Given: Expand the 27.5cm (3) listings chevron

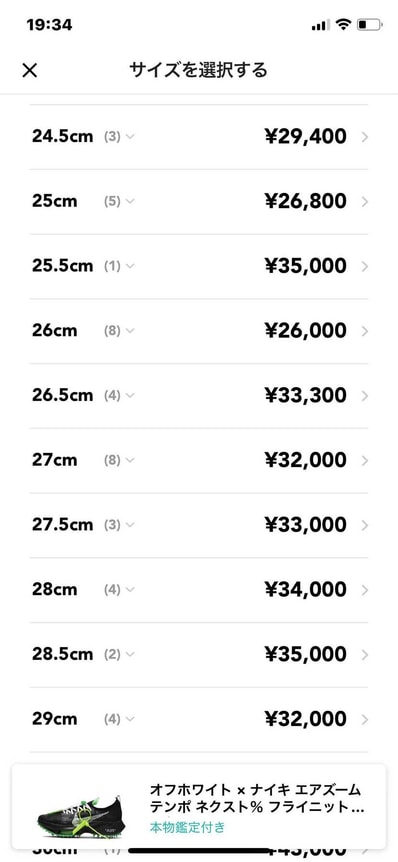Looking at the screenshot, I should pos(130,525).
